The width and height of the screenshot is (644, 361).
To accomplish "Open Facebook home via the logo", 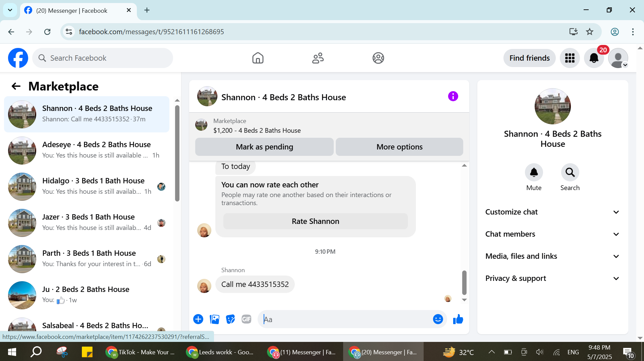I will 18,58.
